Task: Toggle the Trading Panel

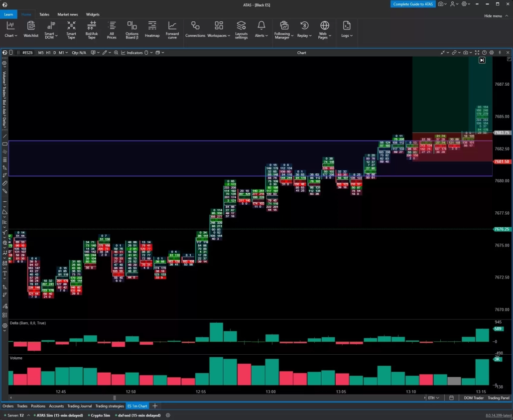Action: (498, 398)
